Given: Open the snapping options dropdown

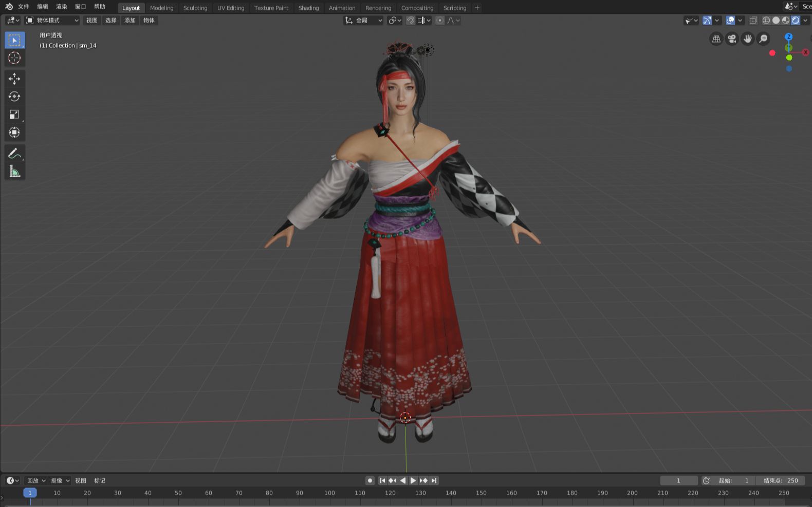Looking at the screenshot, I should (424, 21).
